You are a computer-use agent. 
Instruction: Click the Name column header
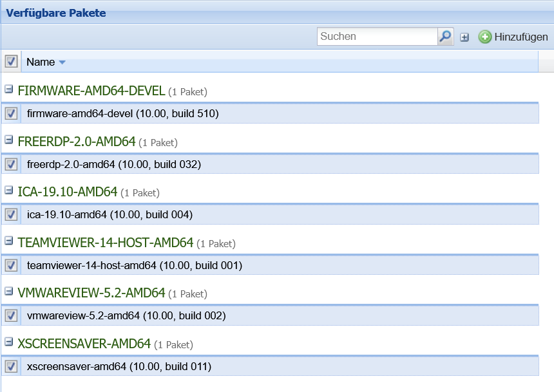click(x=40, y=62)
